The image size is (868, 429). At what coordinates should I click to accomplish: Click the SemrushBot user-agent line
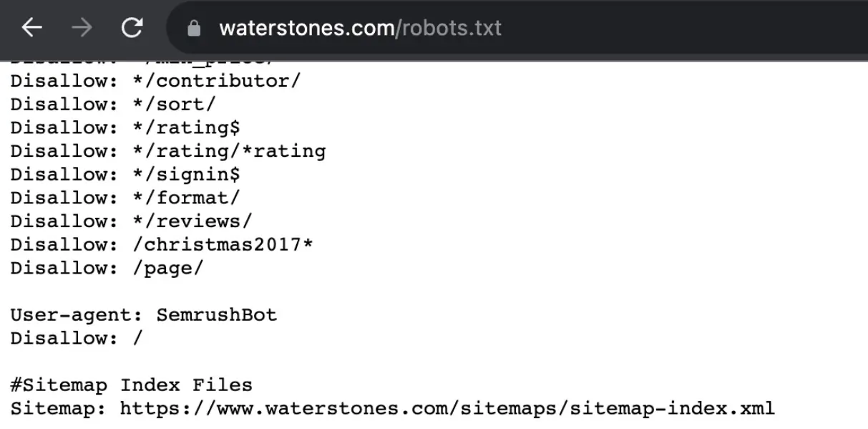[143, 314]
